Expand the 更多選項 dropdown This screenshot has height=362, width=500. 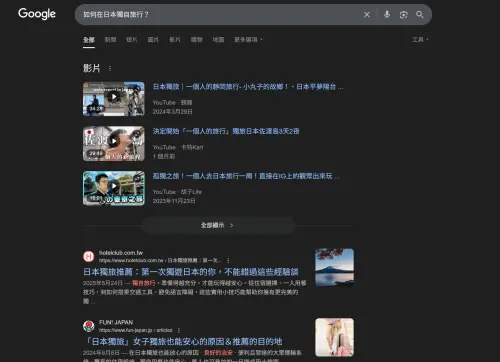coord(249,40)
